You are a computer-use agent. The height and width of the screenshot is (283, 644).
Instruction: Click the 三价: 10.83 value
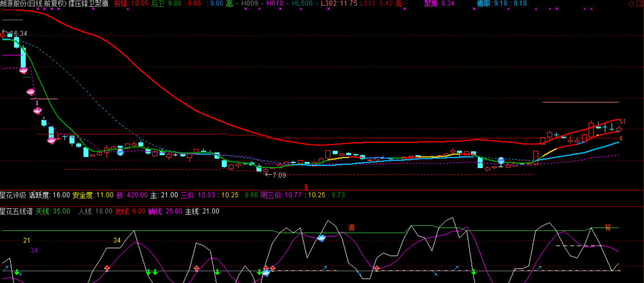198,195
